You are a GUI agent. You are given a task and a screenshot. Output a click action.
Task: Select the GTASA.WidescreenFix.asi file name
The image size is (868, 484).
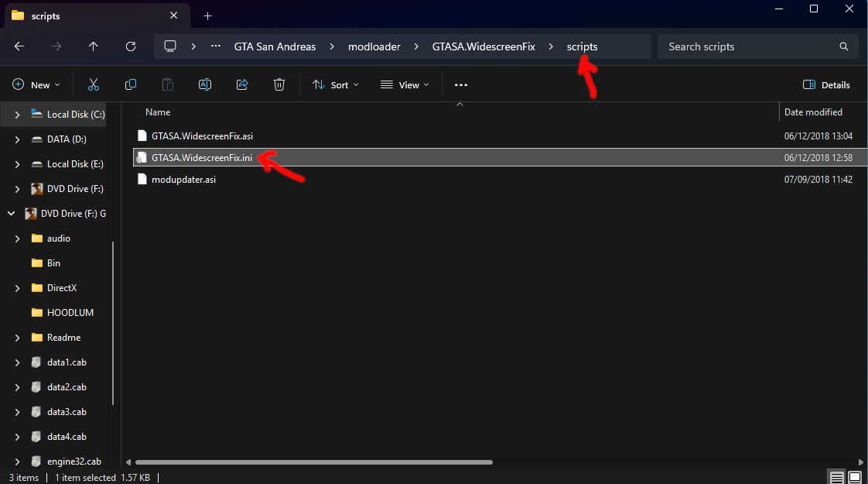point(202,136)
